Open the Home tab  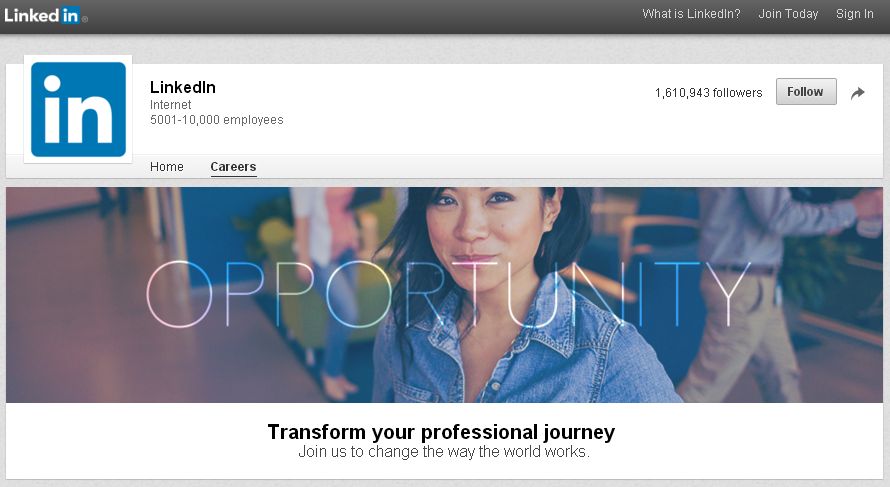coord(167,167)
